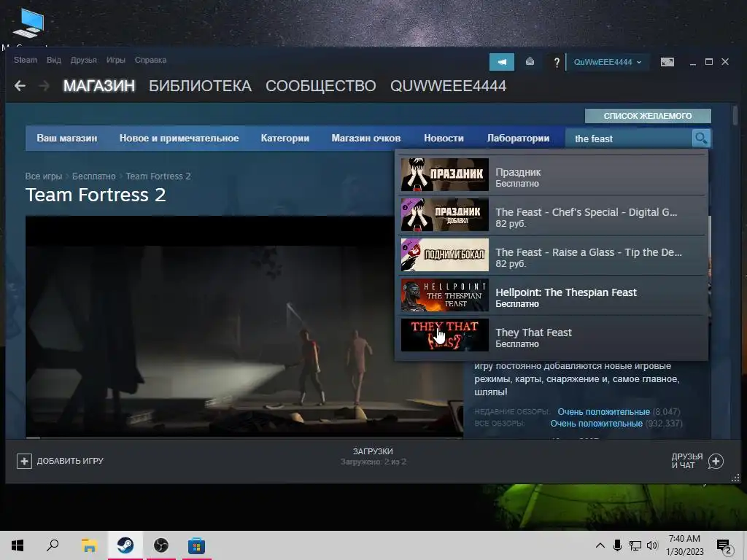Image resolution: width=747 pixels, height=560 pixels.
Task: Open the Справка menu
Action: (150, 60)
